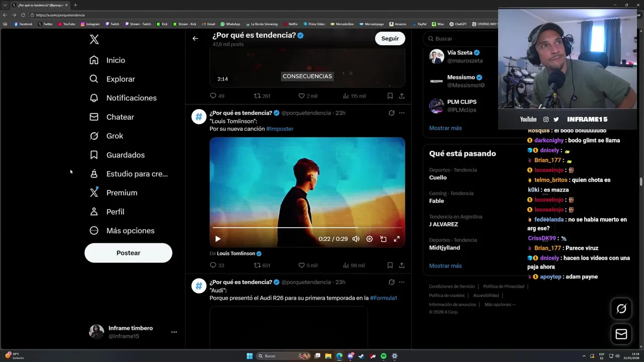Image resolution: width=644 pixels, height=362 pixels.
Task: Open floating messages envelope button
Action: click(x=621, y=334)
